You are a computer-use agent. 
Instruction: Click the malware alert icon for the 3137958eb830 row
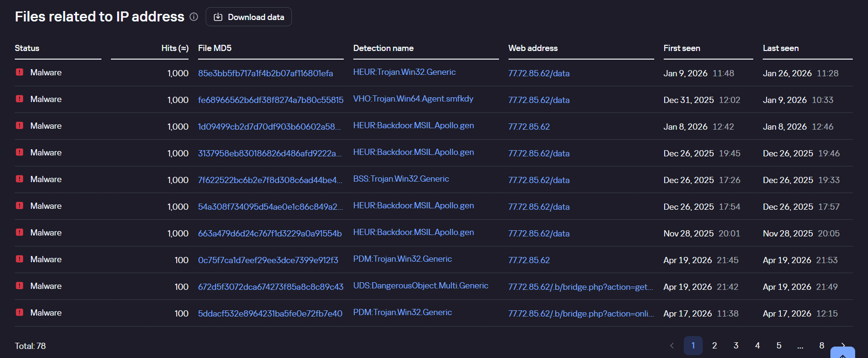[20, 152]
